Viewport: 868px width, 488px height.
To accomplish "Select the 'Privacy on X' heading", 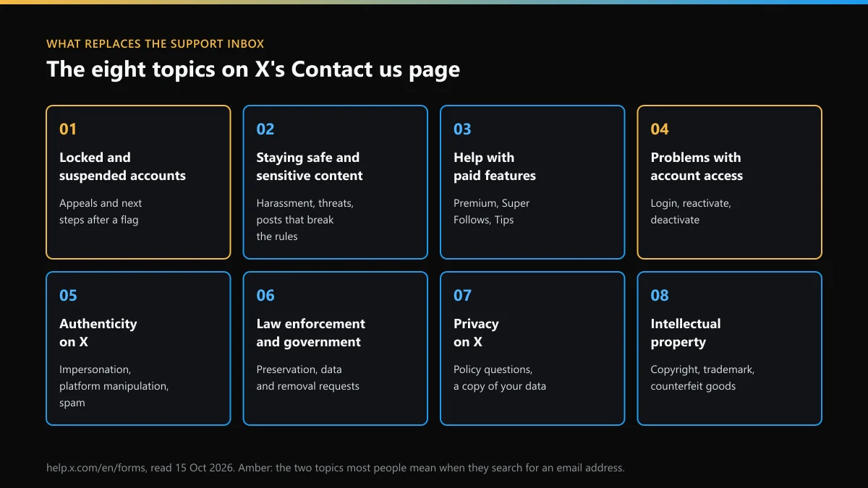I will 476,333.
